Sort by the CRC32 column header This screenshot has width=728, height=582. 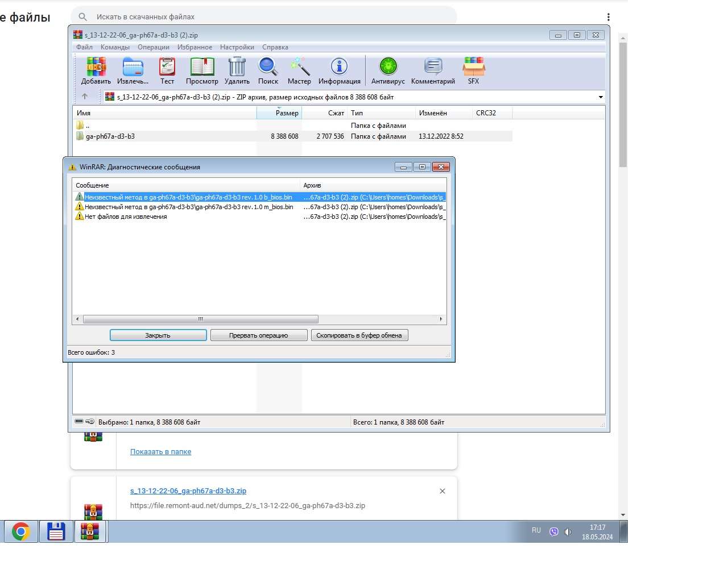pyautogui.click(x=493, y=113)
